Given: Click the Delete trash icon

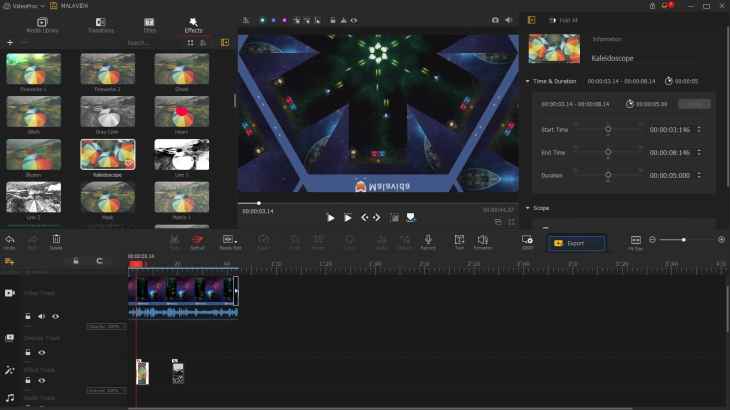Looking at the screenshot, I should pyautogui.click(x=56, y=240).
